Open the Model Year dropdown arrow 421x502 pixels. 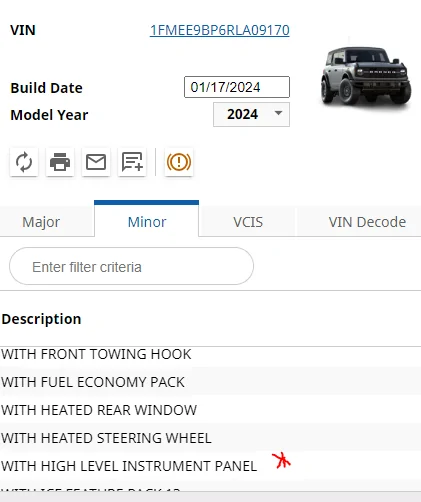(x=278, y=113)
